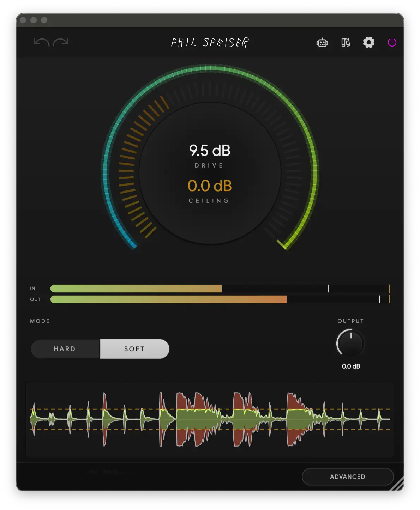Screen dimensions: 420x510
Task: Click the IN level meter bar
Action: tap(220, 289)
